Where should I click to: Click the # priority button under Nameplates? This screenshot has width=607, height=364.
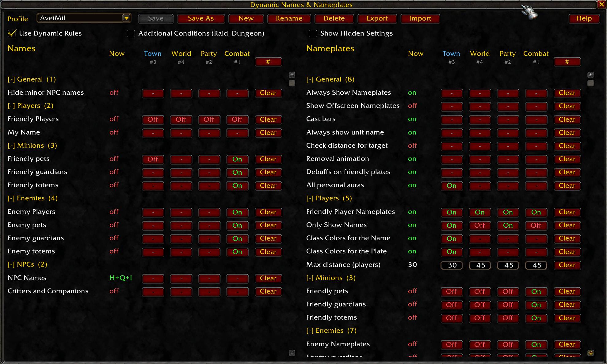click(567, 62)
